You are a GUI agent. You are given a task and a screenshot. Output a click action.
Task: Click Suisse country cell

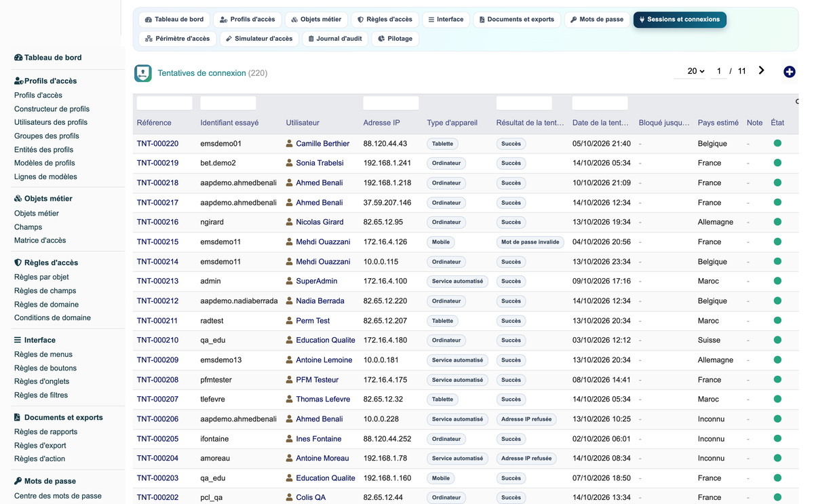[x=709, y=341]
